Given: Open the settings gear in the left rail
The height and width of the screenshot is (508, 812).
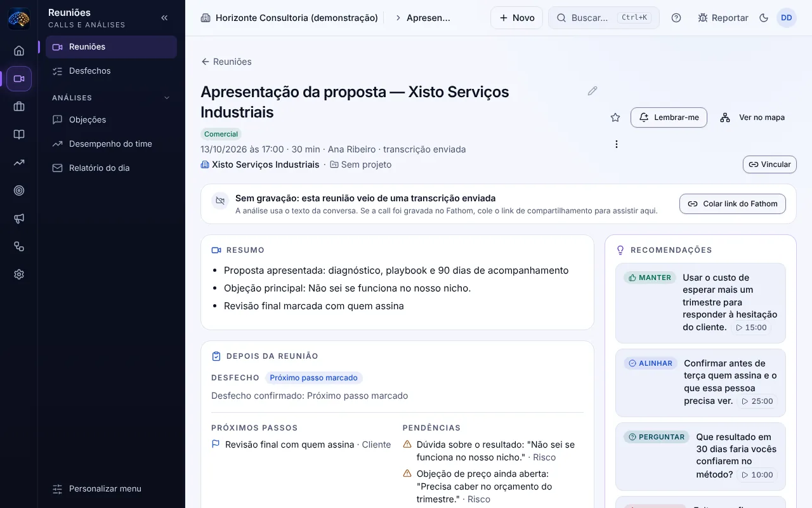Looking at the screenshot, I should coord(19,274).
